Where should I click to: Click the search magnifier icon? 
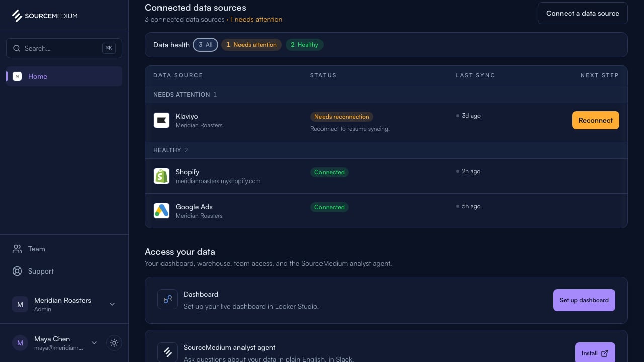[x=17, y=48]
